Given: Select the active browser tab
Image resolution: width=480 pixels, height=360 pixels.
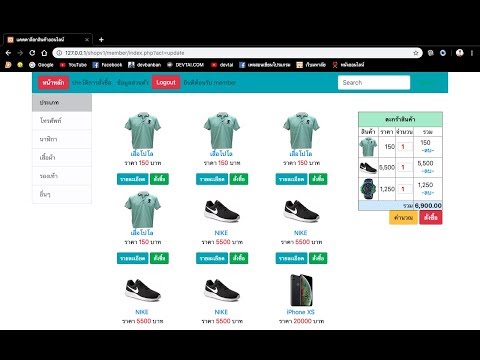Looking at the screenshot, I should point(48,40).
